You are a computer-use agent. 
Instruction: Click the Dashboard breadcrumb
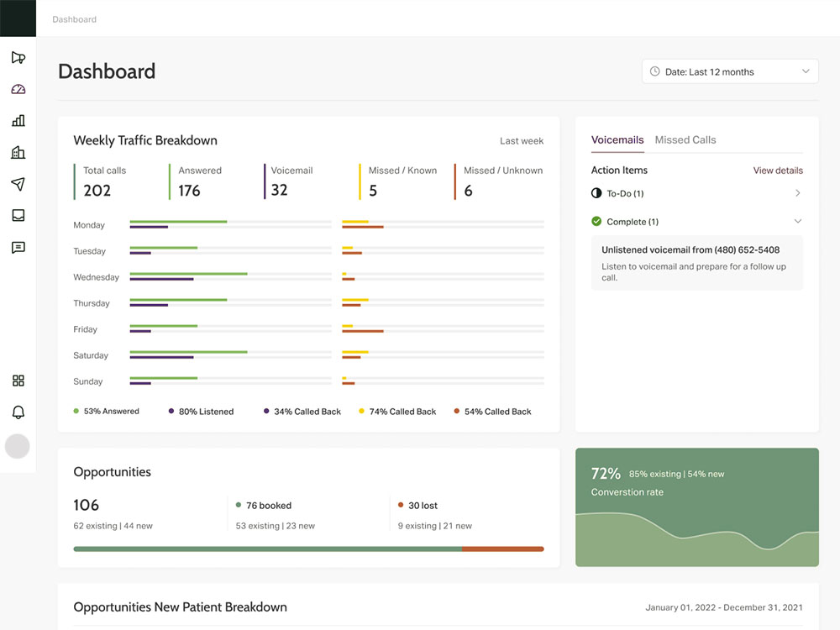tap(75, 19)
